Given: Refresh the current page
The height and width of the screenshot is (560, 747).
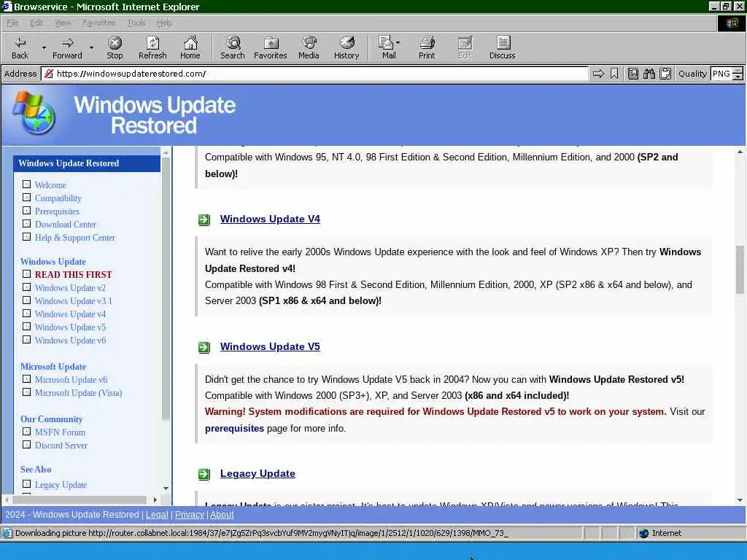Looking at the screenshot, I should (152, 47).
